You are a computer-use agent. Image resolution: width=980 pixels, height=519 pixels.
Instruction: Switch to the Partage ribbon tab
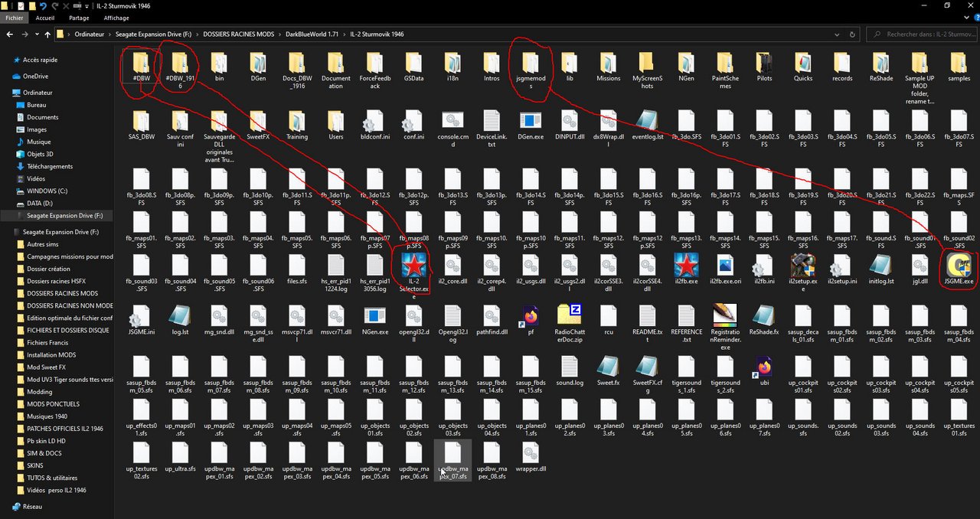click(79, 18)
